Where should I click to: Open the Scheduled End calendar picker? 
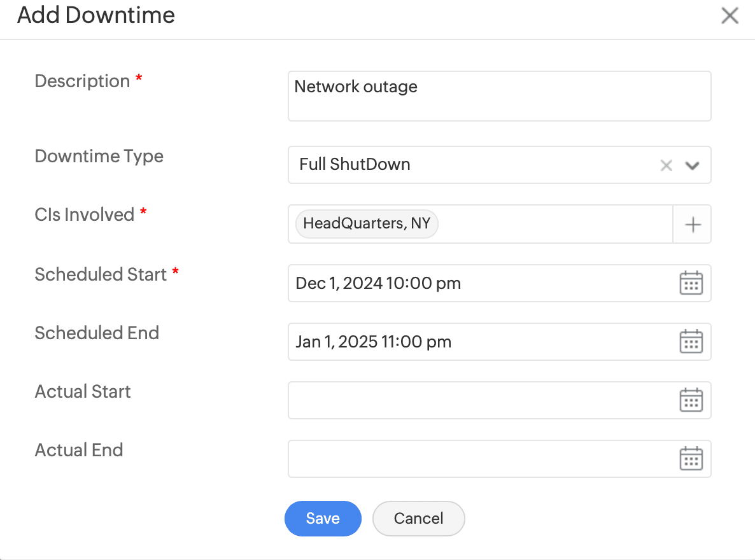pos(691,342)
